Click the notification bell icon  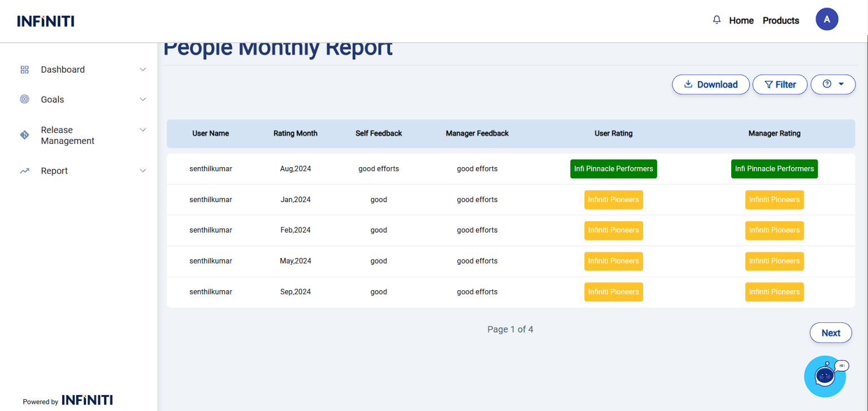tap(717, 20)
